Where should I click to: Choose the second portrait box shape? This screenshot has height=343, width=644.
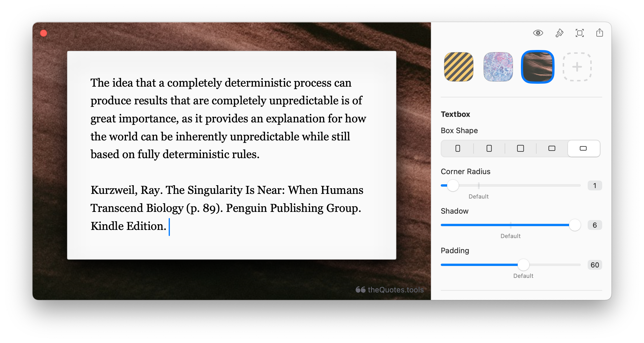click(489, 149)
